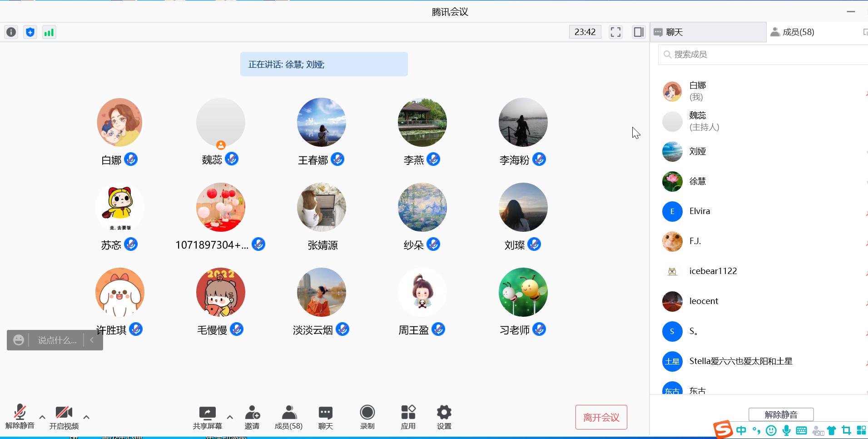Screen dimensions: 868x439
Task: Toggle the side panel layout icon
Action: click(639, 32)
